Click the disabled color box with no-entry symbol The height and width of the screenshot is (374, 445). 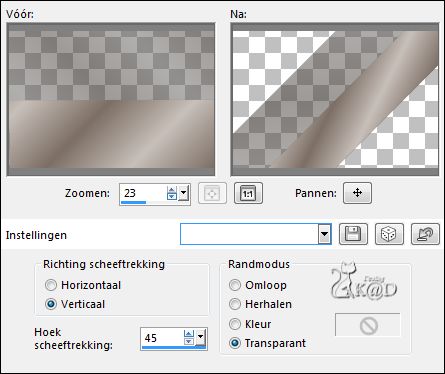[368, 325]
